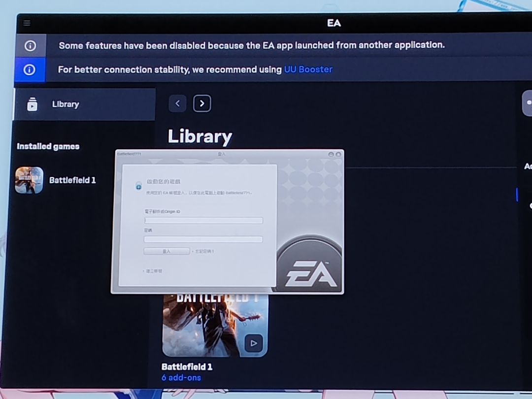
Task: Focus the password field in login dialog
Action: tap(203, 239)
